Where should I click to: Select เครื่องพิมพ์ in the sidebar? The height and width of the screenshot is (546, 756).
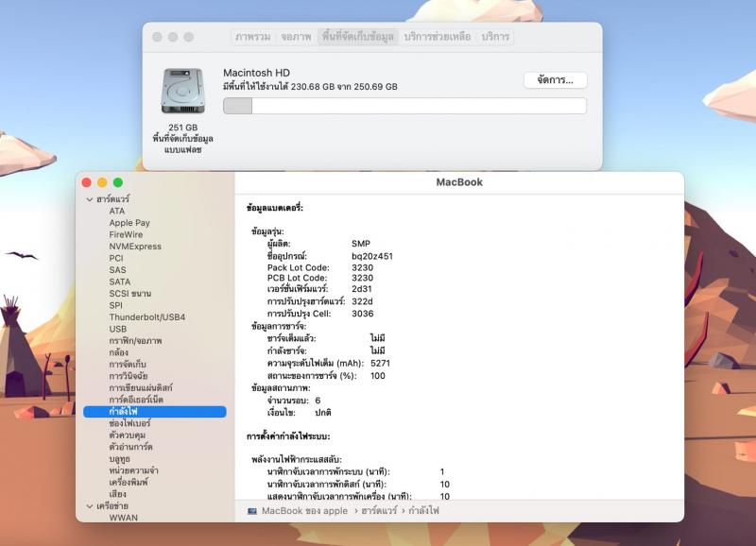(129, 483)
